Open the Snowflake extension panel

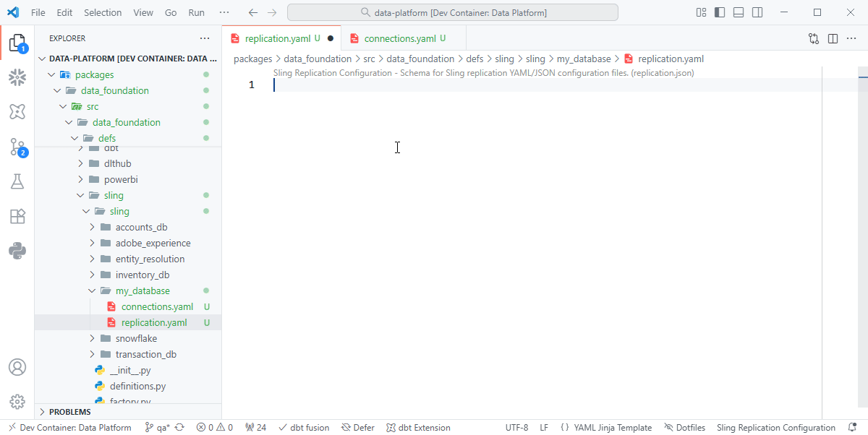coord(19,77)
